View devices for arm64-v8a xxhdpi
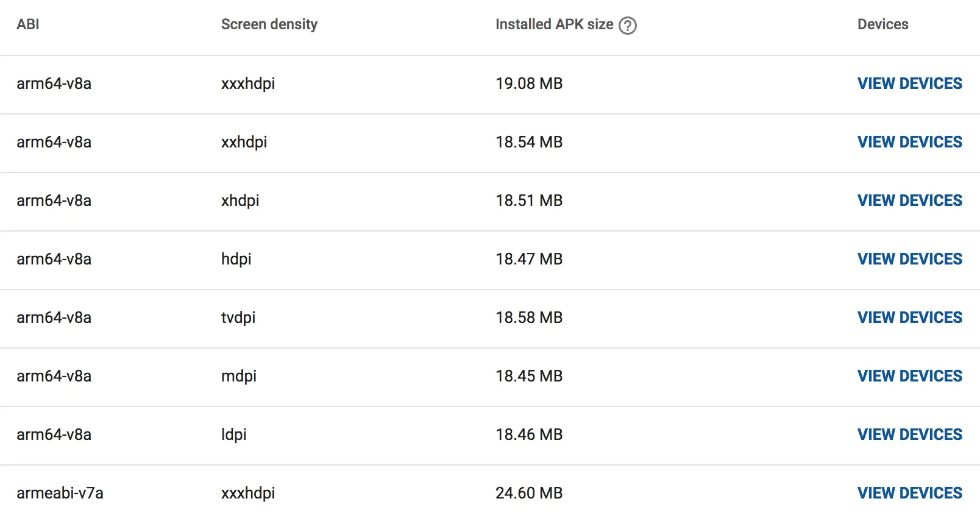The width and height of the screenshot is (980, 518). coord(909,142)
